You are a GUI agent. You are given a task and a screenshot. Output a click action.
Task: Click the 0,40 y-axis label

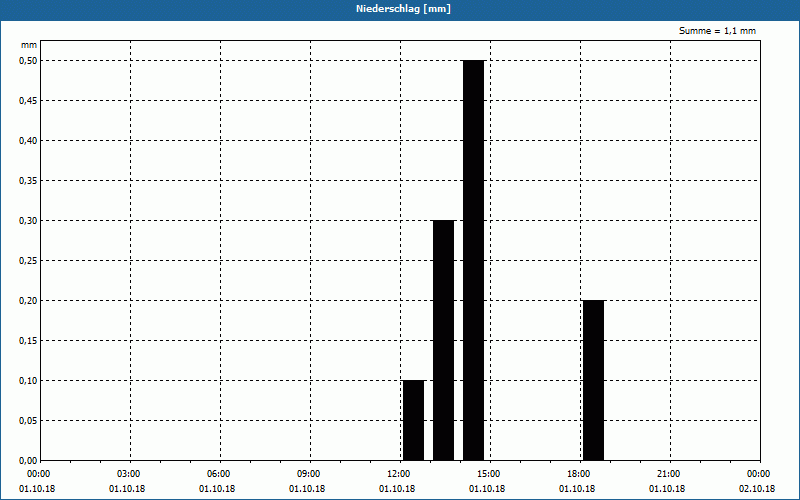click(28, 141)
